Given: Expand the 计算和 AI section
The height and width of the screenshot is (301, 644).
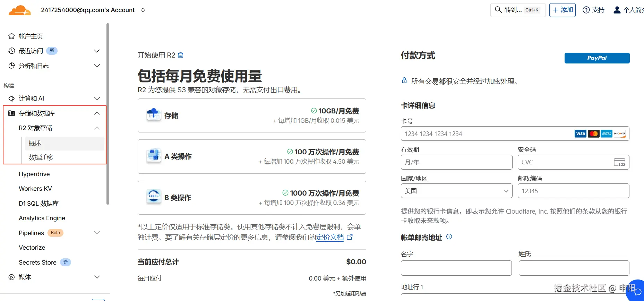Looking at the screenshot, I should pos(97,98).
